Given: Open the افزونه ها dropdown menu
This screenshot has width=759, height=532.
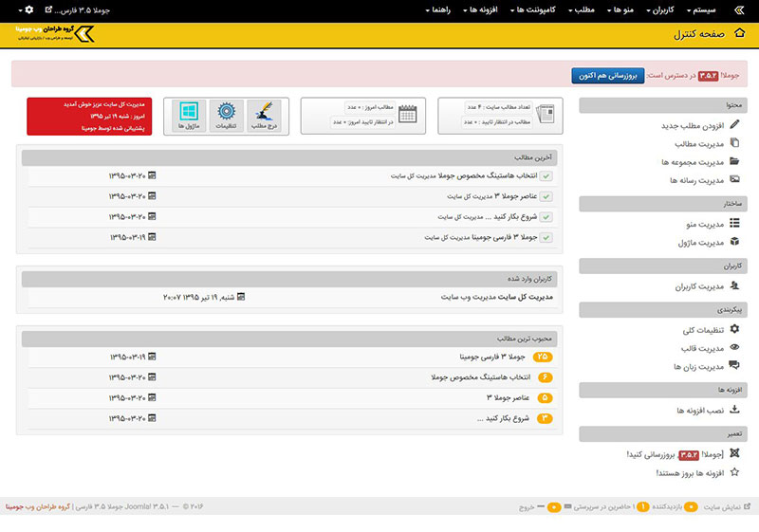Looking at the screenshot, I should point(480,9).
